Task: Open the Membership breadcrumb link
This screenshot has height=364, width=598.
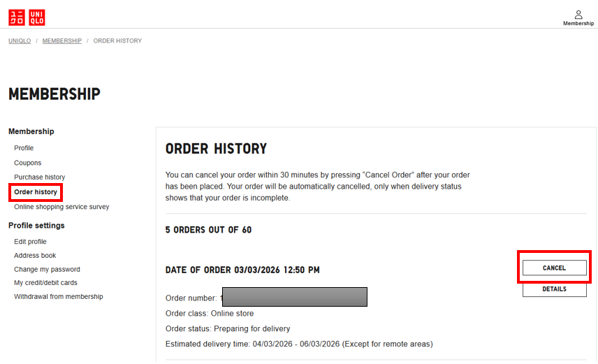Action: [62, 41]
